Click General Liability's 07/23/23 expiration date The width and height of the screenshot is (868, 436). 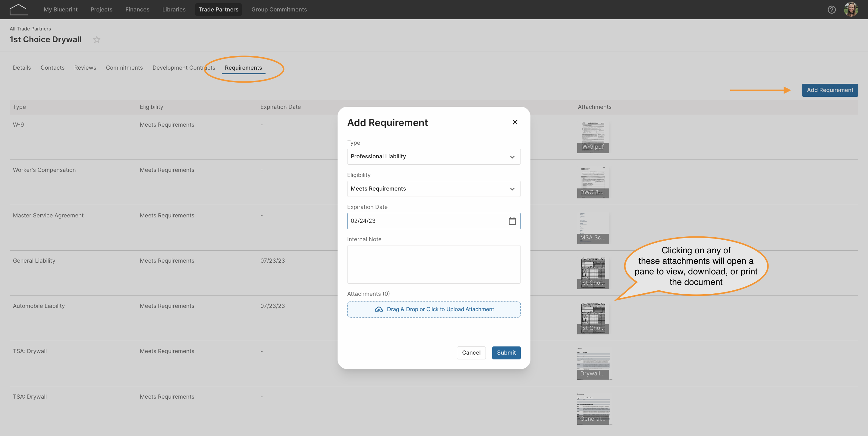[x=272, y=261]
